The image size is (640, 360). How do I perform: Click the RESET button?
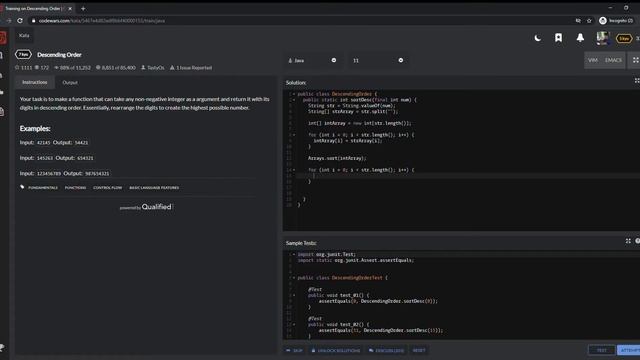[419, 350]
